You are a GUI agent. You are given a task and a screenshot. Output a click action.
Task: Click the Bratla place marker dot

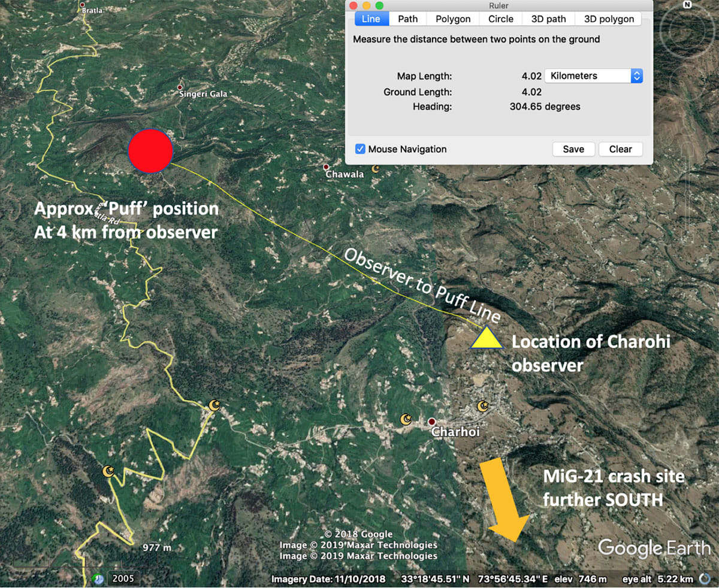pos(83,5)
